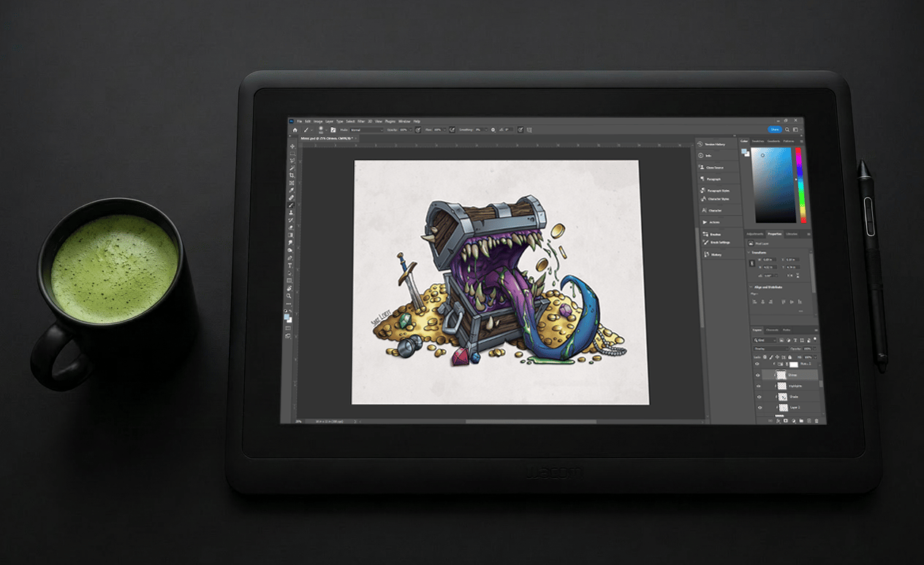
Task: Toggle pressure for opacity button
Action: (x=418, y=130)
